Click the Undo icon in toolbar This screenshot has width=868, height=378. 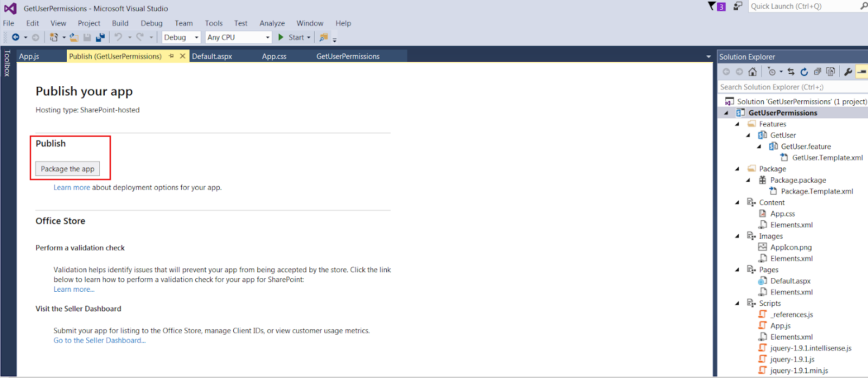[118, 37]
